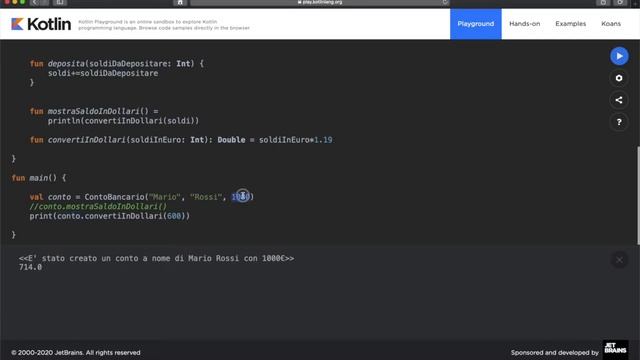Close the output console with X
Viewport: 640px width, 360px height.
[619, 260]
